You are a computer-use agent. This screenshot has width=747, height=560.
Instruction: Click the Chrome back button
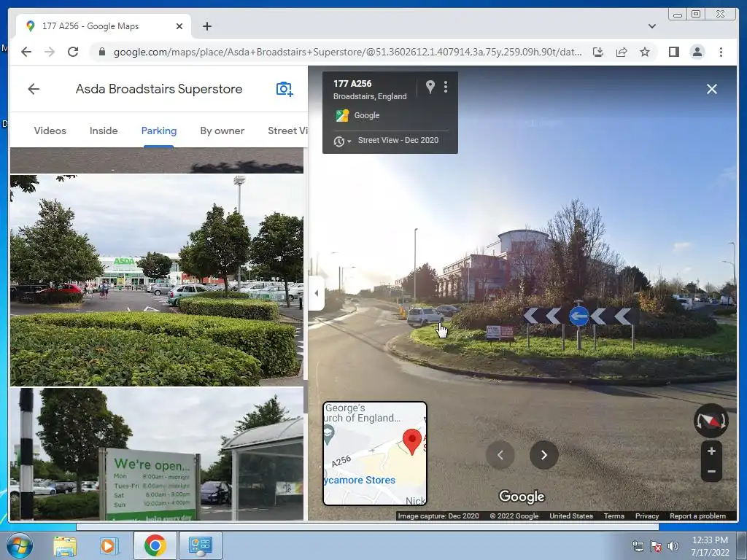coord(26,52)
